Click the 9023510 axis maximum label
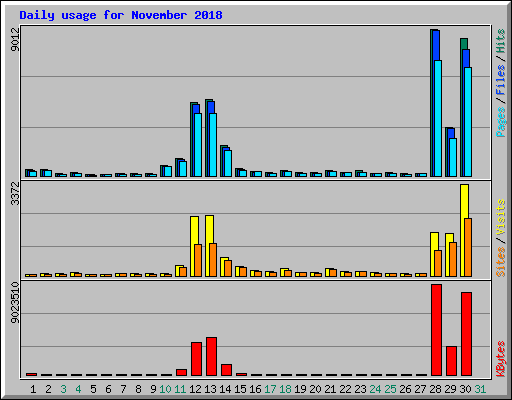Viewport: 512px width, 400px height. tap(15, 303)
